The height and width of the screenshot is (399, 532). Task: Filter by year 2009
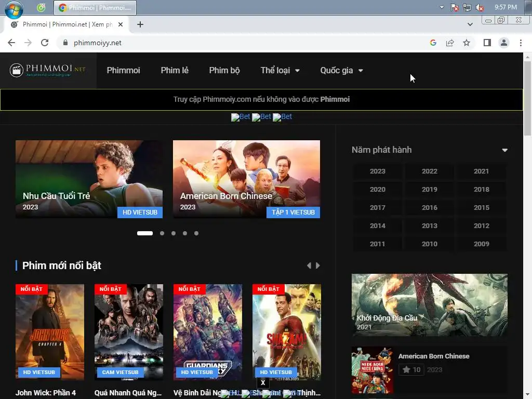[x=482, y=244]
